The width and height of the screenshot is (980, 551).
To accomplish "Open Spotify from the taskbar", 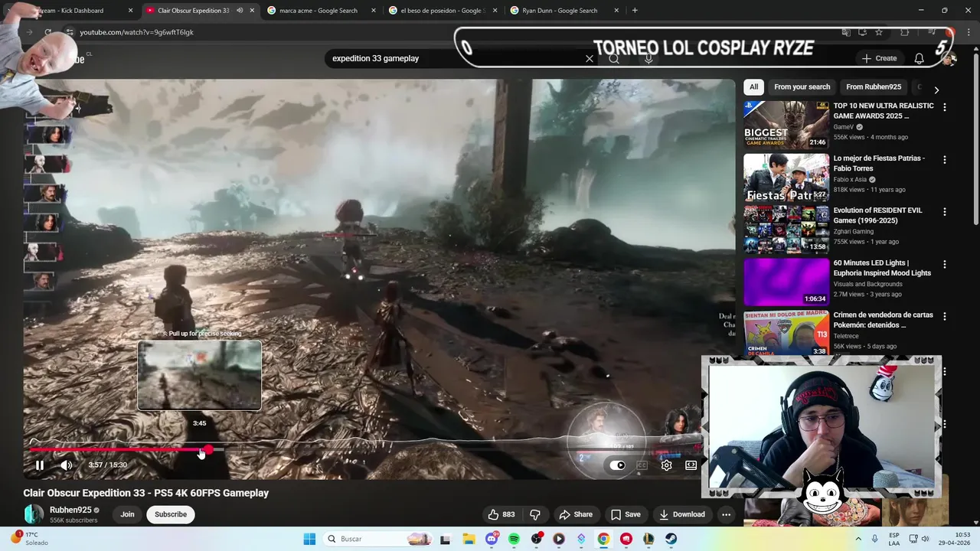I will click(x=514, y=539).
